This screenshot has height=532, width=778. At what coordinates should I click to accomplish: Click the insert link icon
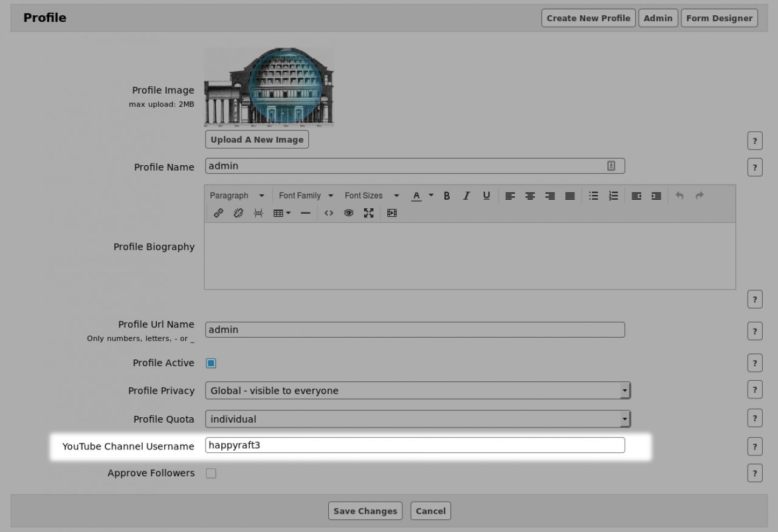[218, 213]
